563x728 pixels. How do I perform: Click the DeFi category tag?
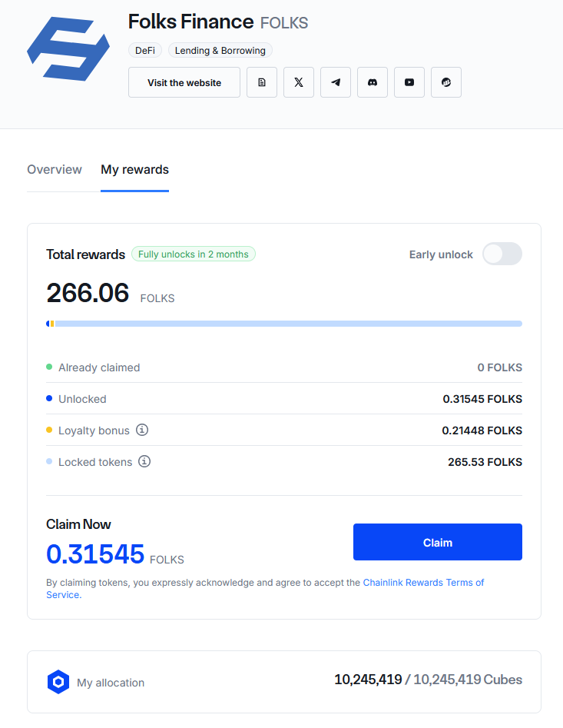[145, 50]
